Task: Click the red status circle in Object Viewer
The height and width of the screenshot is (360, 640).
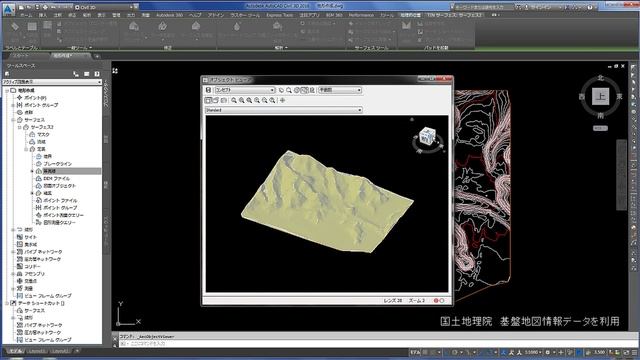Action: (436, 300)
